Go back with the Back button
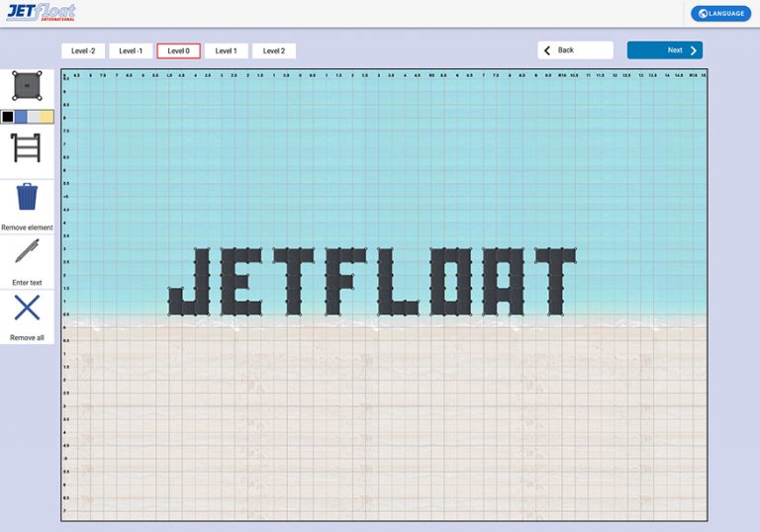The image size is (760, 532). (x=575, y=49)
